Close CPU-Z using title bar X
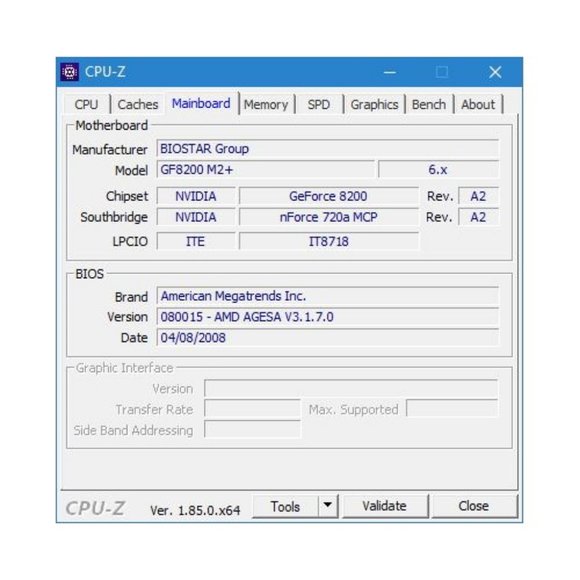 pyautogui.click(x=495, y=72)
